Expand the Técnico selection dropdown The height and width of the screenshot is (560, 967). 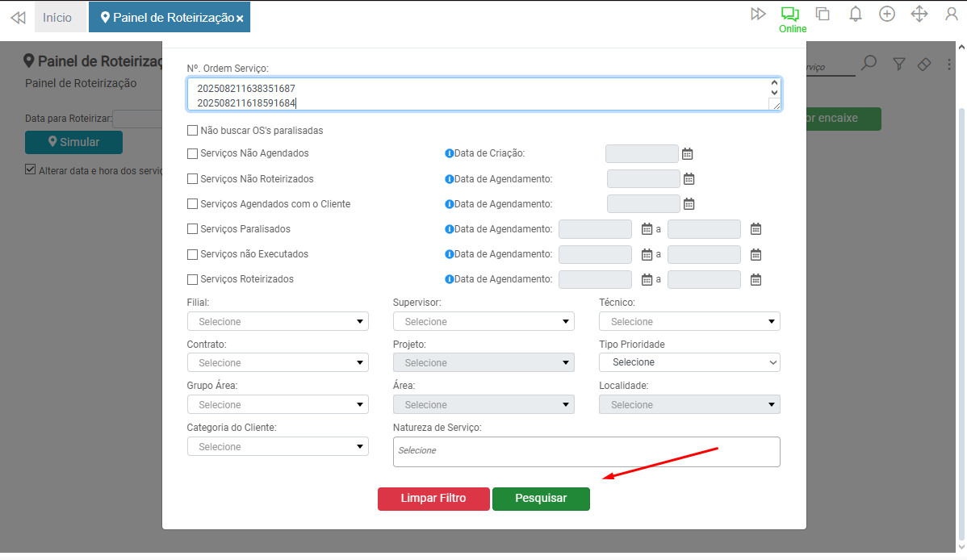pyautogui.click(x=689, y=321)
